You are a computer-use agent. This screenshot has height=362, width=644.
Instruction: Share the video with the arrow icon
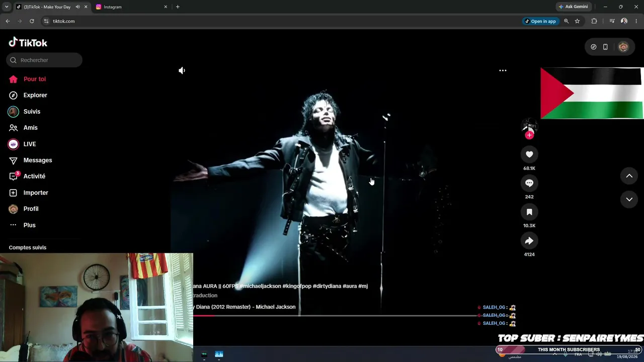(x=529, y=241)
